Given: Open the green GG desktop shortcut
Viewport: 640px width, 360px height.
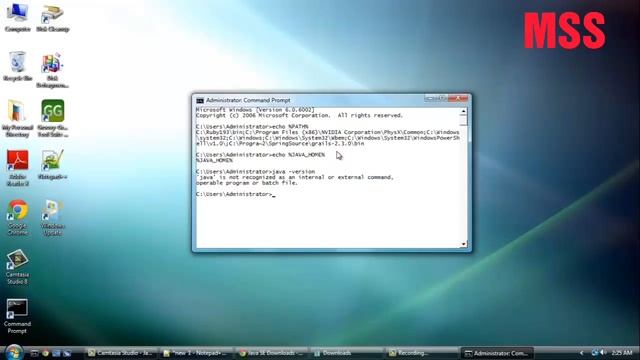Looking at the screenshot, I should pyautogui.click(x=53, y=119).
